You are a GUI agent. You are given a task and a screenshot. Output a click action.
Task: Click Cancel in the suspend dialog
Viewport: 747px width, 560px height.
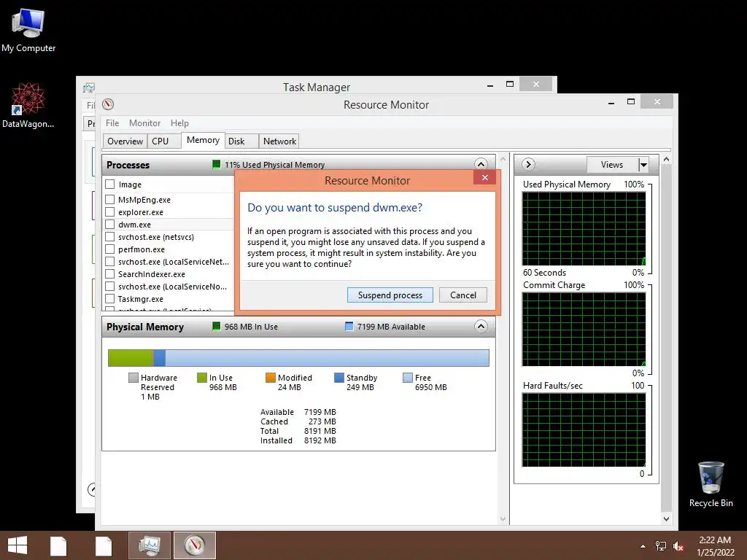(463, 295)
